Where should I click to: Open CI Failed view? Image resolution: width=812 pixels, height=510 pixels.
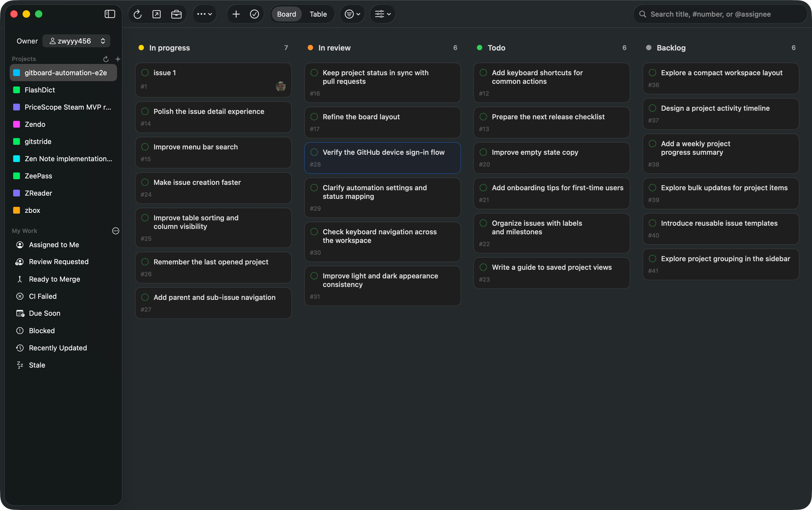click(63, 296)
